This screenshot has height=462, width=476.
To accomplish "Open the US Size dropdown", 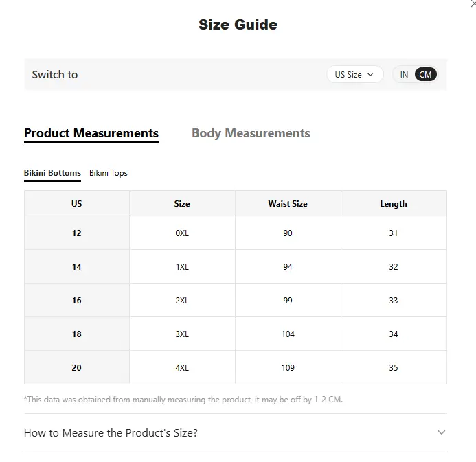I will (x=354, y=74).
